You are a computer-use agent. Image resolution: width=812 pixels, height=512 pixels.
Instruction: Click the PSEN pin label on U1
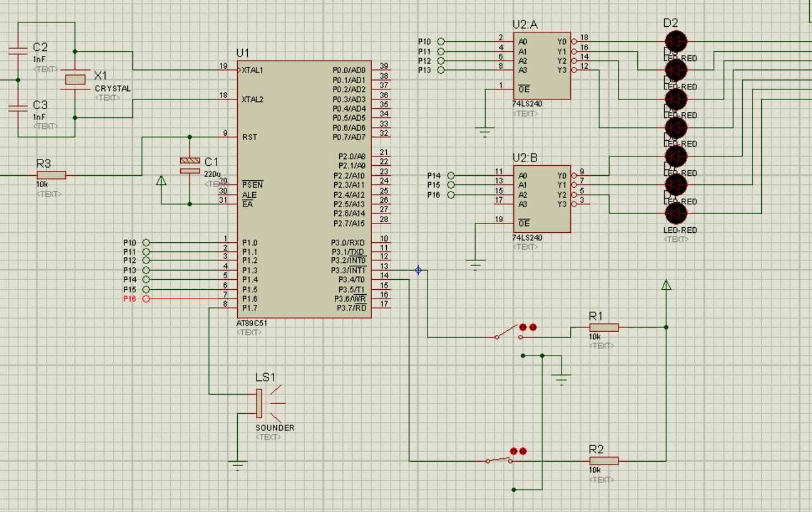(252, 185)
